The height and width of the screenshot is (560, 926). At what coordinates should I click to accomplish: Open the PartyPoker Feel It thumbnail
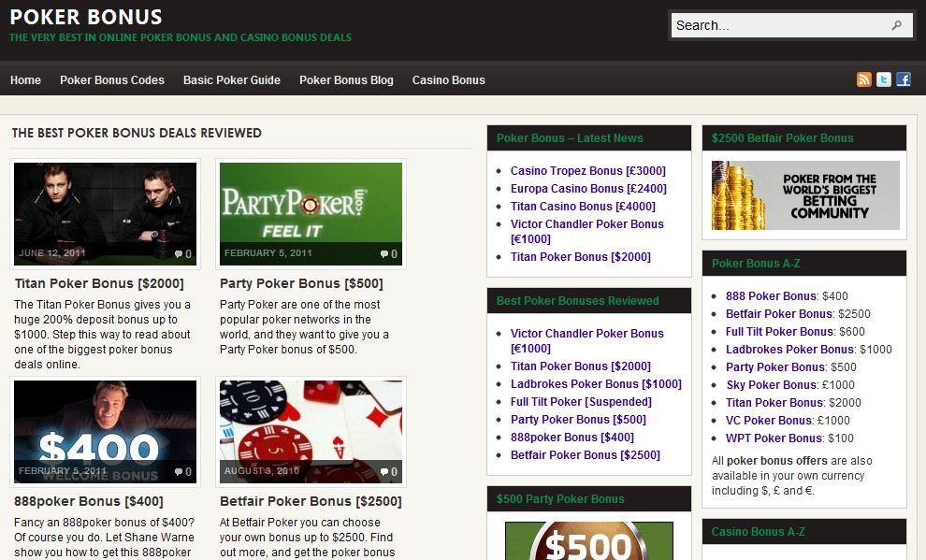[x=311, y=213]
